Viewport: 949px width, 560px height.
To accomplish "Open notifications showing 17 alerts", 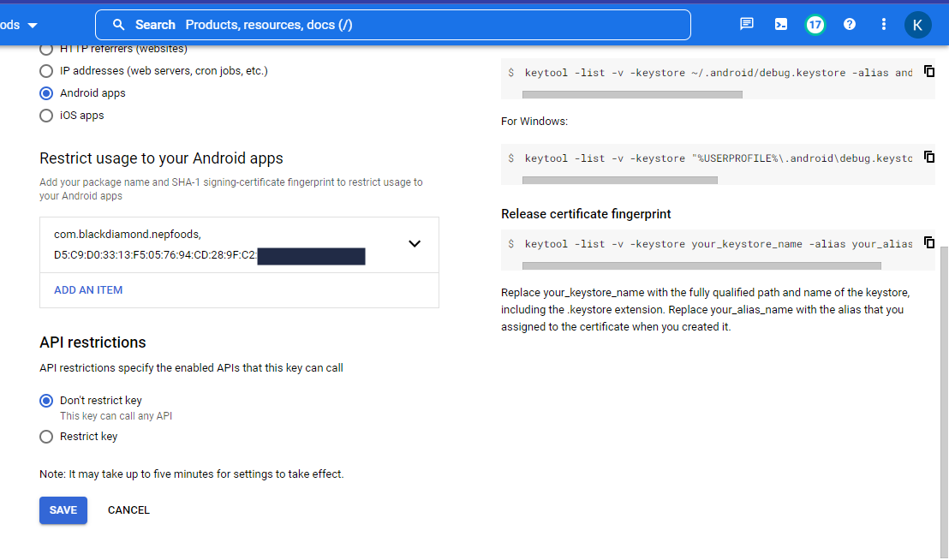I will tap(815, 24).
